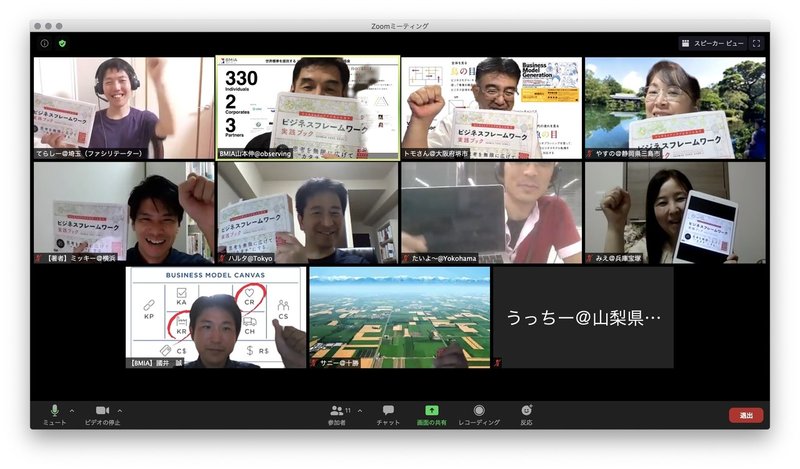Viewport: 800px width, 469px height.
Task: Select the BMIA山本伸 highlighted video tile
Action: (x=308, y=108)
